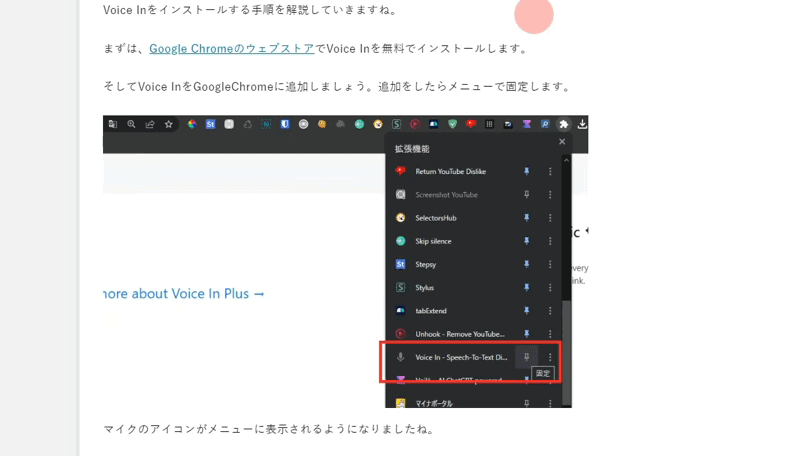This screenshot has height=456, width=810.
Task: Click the translate page icon
Action: click(x=113, y=124)
